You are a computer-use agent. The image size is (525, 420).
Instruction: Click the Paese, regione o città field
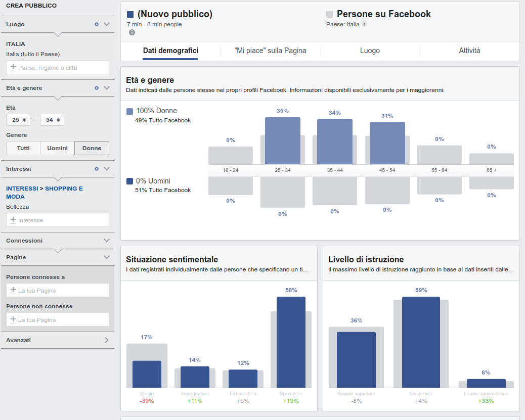pyautogui.click(x=58, y=67)
